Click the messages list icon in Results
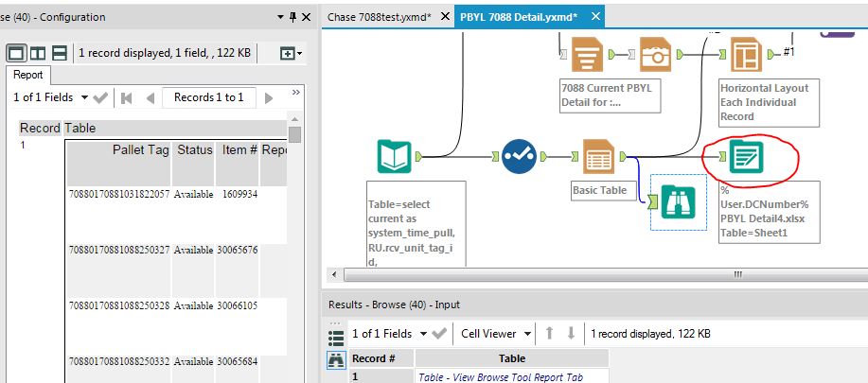 335,338
